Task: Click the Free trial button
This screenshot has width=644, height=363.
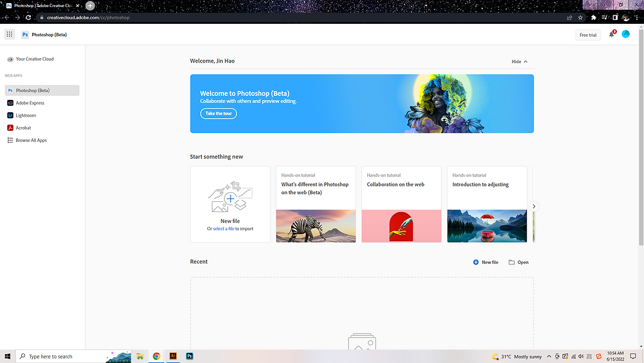Action: 588,35
